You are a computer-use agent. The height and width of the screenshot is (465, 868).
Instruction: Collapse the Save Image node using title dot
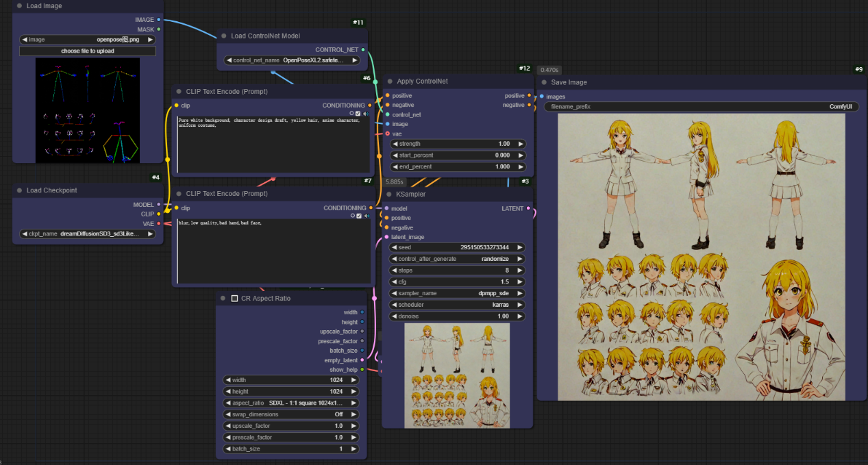tap(544, 82)
